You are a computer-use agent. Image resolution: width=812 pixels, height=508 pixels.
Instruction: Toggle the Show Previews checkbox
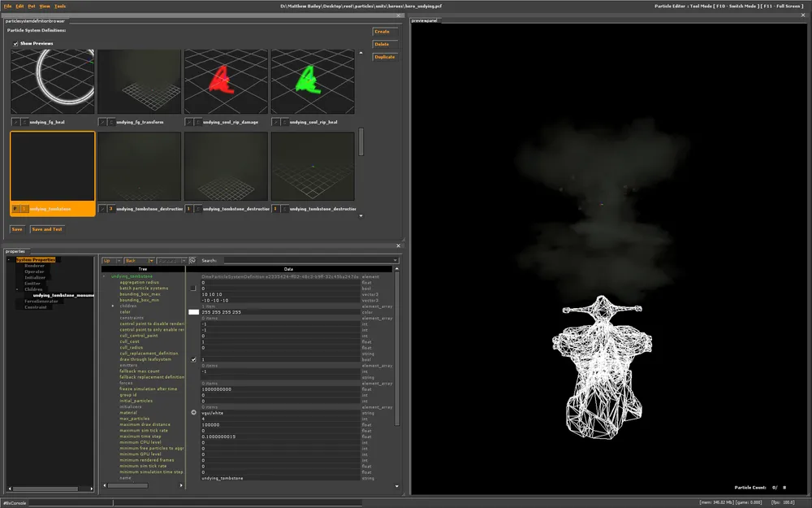click(x=15, y=43)
